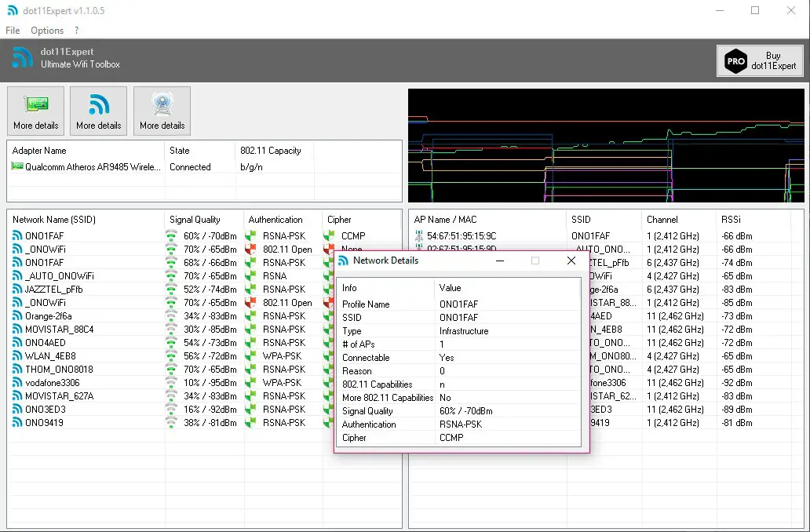The height and width of the screenshot is (532, 810).
Task: Click the PRO Buy dot11Expert button
Action: [759, 61]
